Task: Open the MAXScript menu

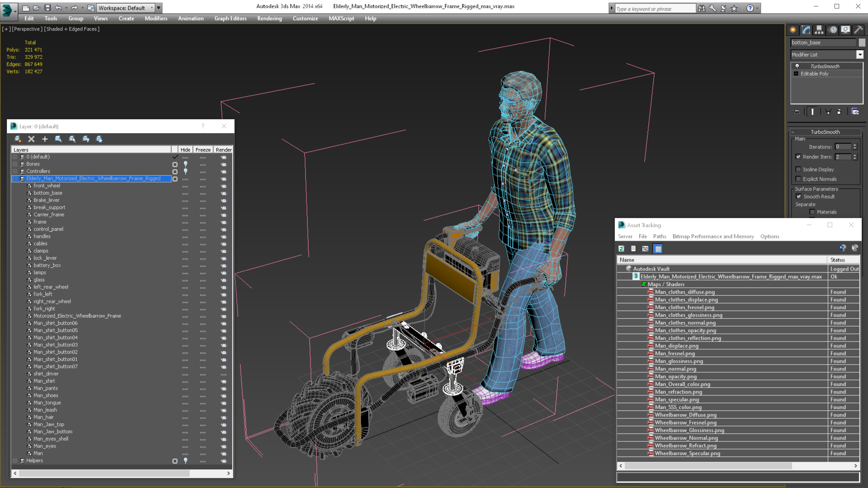Action: tap(341, 18)
